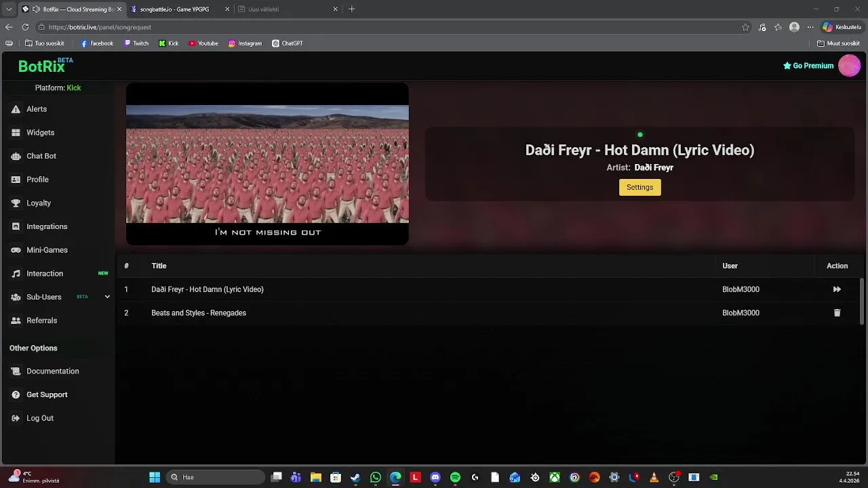Open Discord from the taskbar

435,477
